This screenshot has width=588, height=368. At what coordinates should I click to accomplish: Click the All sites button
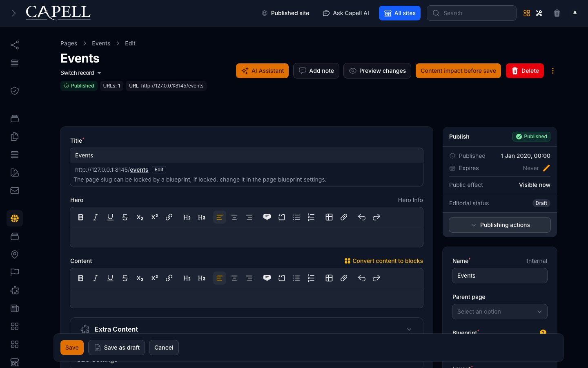tap(400, 13)
